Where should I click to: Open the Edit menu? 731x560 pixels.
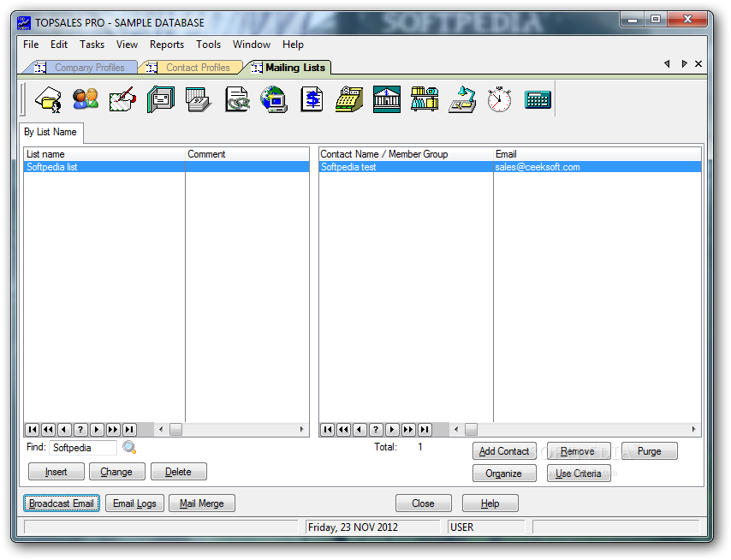59,45
